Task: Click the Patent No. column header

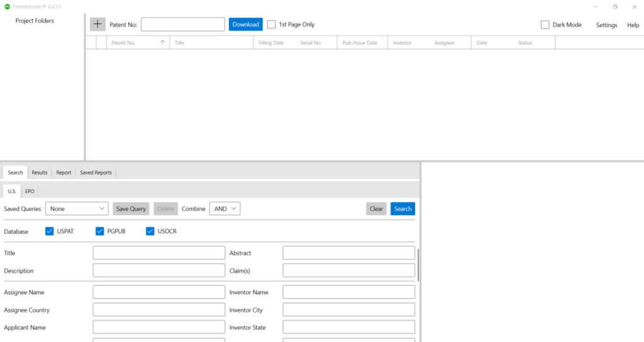Action: coord(123,43)
